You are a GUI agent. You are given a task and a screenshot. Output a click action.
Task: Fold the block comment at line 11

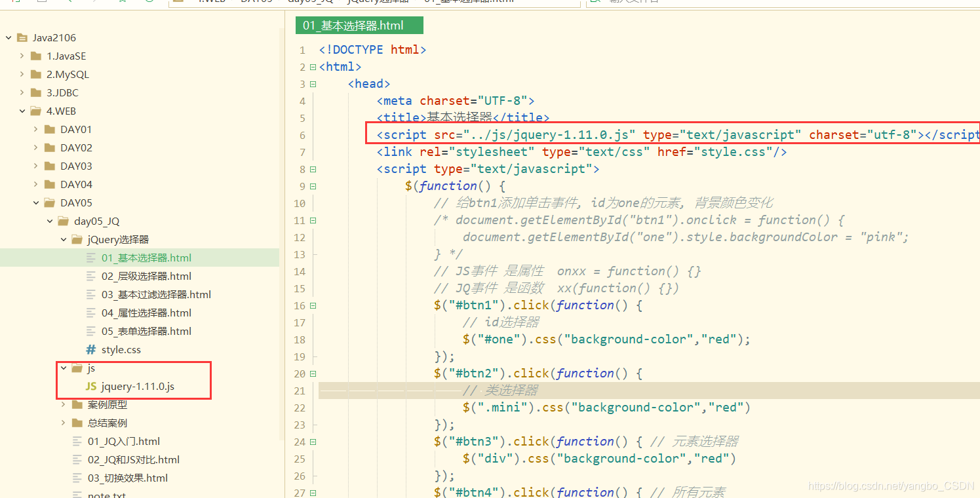tap(313, 220)
